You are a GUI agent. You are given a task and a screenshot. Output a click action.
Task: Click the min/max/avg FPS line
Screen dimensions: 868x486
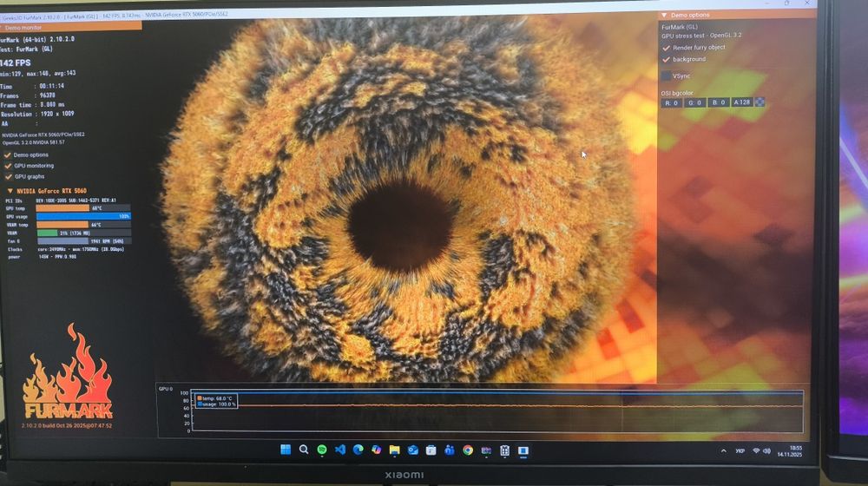[37, 73]
